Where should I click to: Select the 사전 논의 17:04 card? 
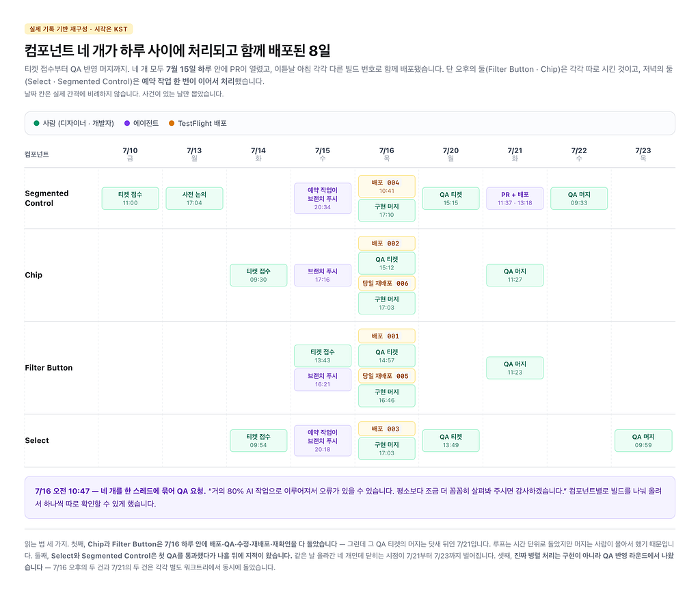coord(194,198)
